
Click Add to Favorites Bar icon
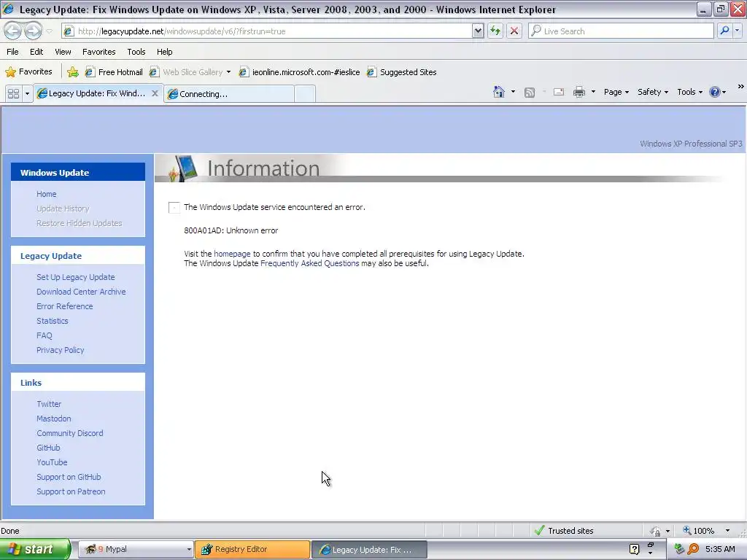click(73, 72)
